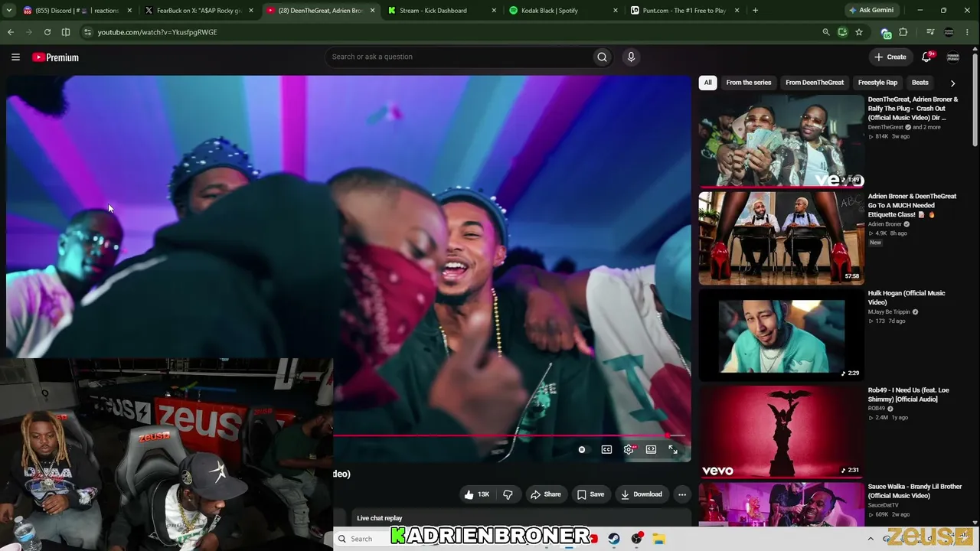Viewport: 980px width, 551px height.
Task: Click the Create button
Action: [890, 57]
